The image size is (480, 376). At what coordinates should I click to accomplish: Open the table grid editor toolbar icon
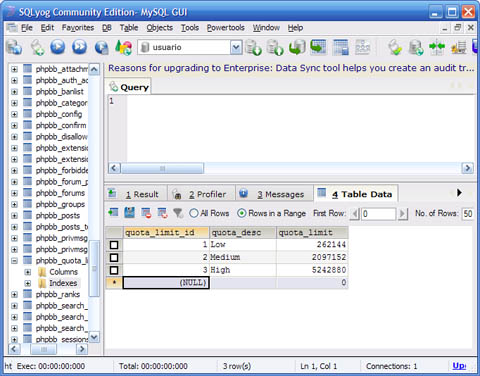tap(340, 47)
